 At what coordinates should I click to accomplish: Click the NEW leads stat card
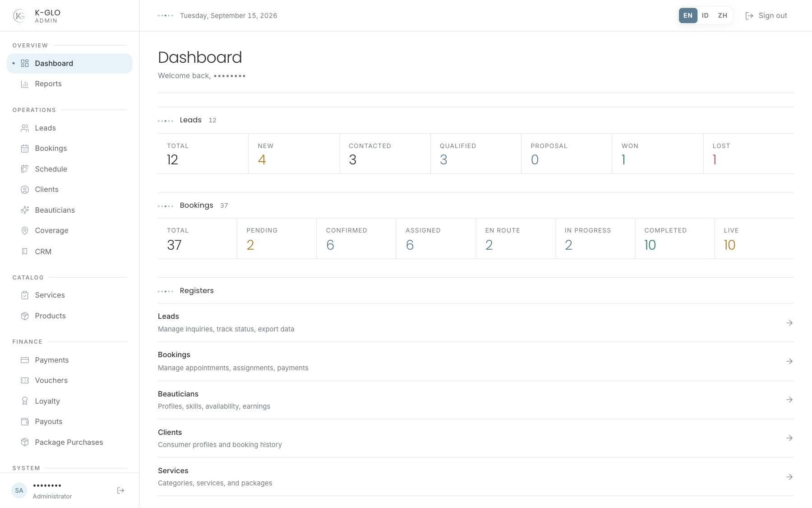click(x=294, y=154)
